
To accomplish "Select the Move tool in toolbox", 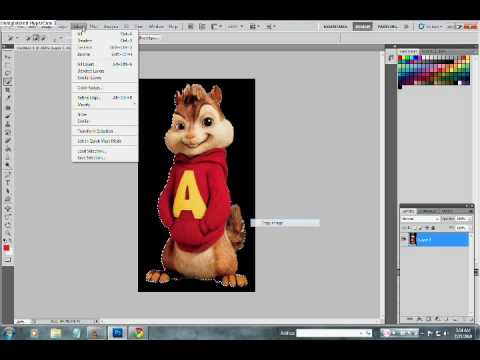I will tap(8, 57).
